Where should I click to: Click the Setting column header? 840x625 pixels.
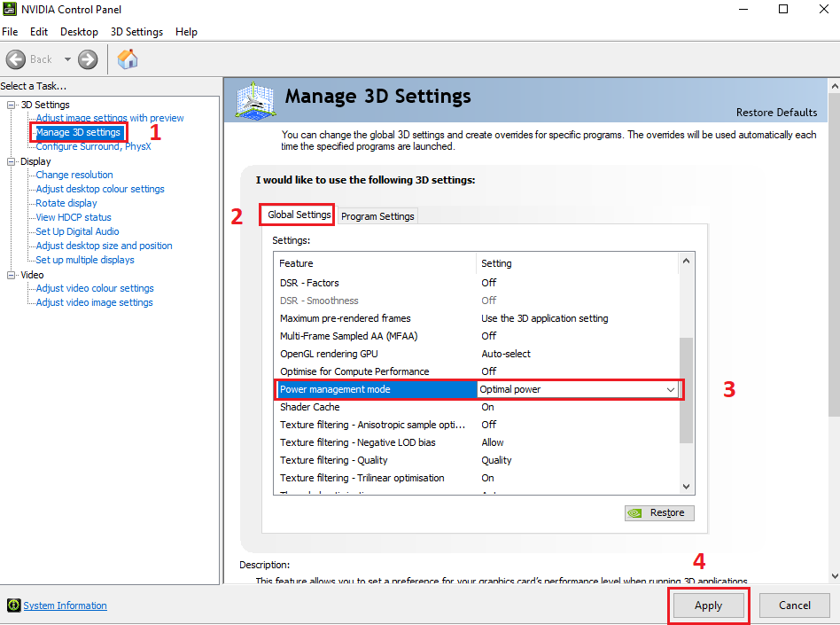click(577, 263)
